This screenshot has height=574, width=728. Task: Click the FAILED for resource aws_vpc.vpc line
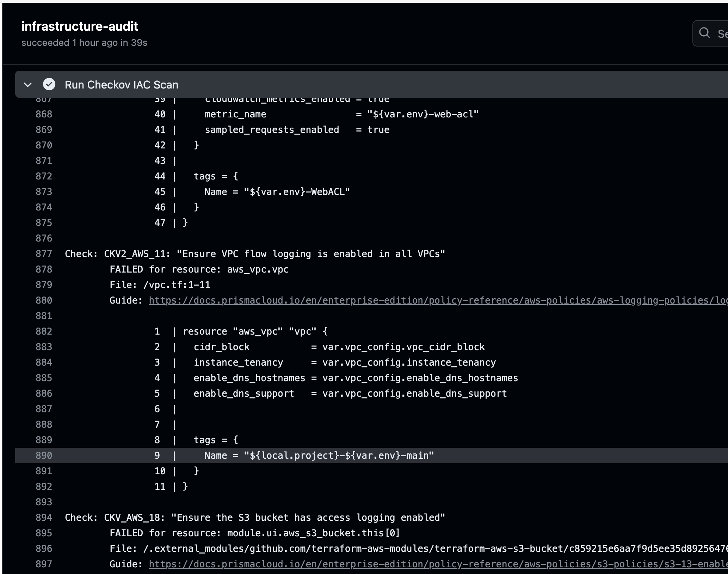pyautogui.click(x=199, y=269)
